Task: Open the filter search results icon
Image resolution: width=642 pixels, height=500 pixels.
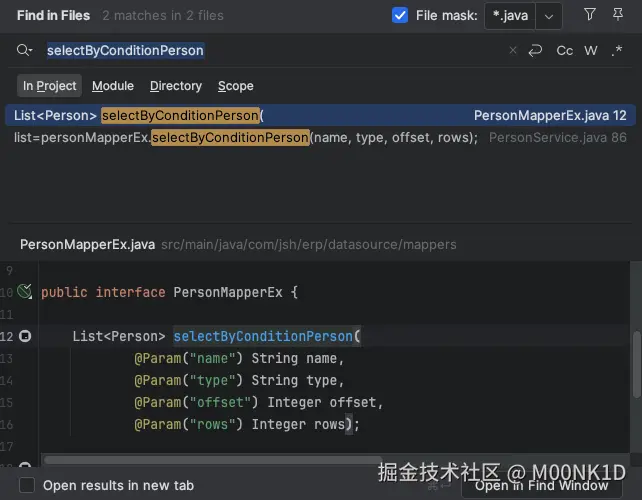Action: (x=590, y=15)
